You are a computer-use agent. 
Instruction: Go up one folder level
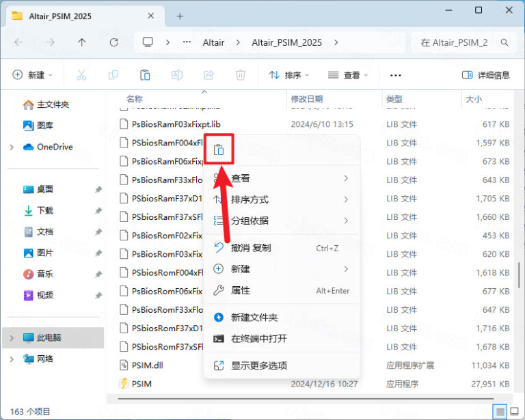pyautogui.click(x=82, y=42)
